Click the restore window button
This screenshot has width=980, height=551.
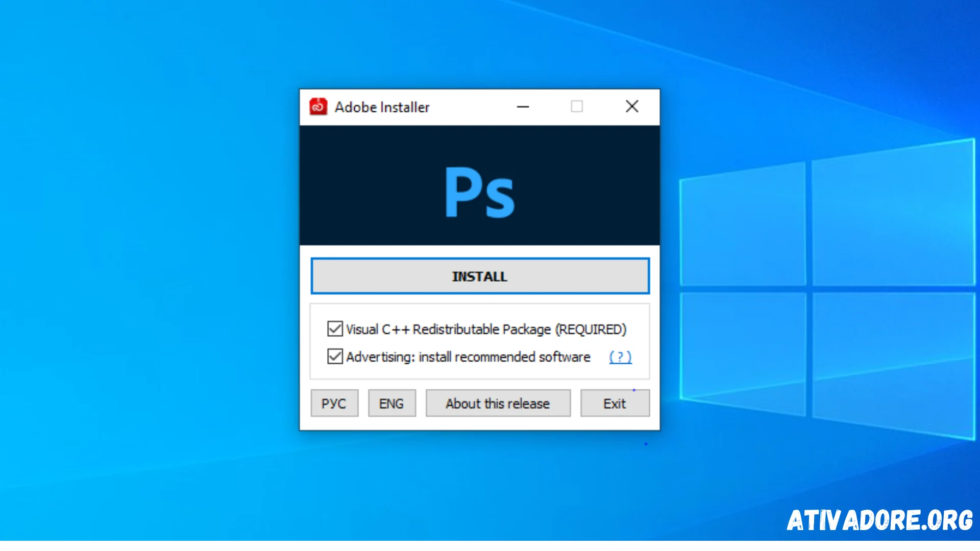coord(577,107)
